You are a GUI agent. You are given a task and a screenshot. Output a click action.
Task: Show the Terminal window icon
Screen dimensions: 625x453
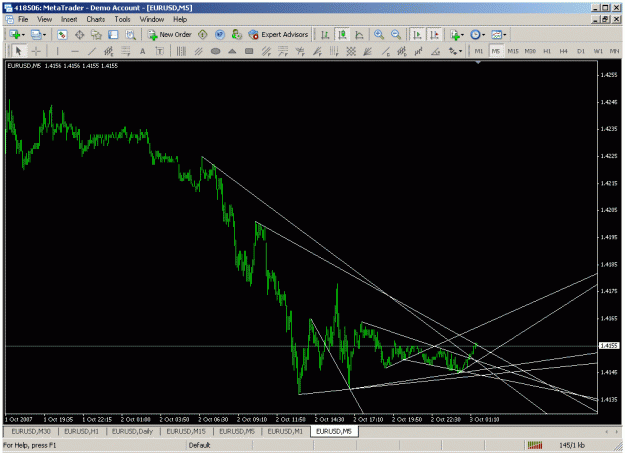click(113, 35)
